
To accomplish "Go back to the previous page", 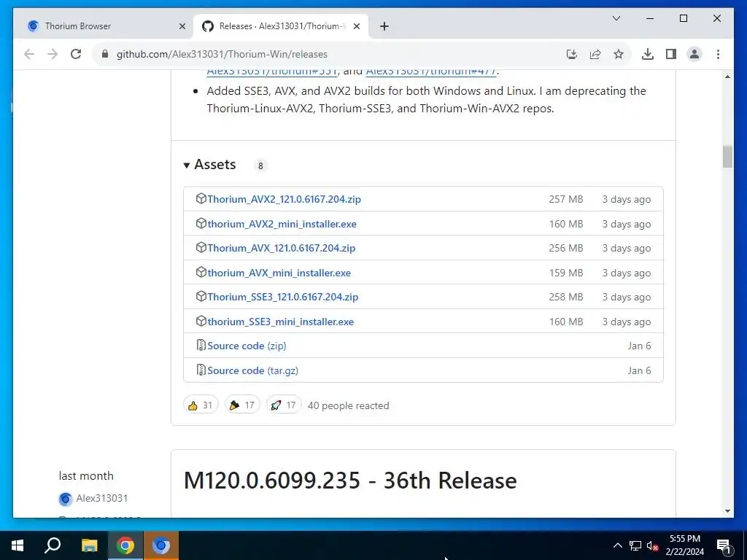I will 29,54.
